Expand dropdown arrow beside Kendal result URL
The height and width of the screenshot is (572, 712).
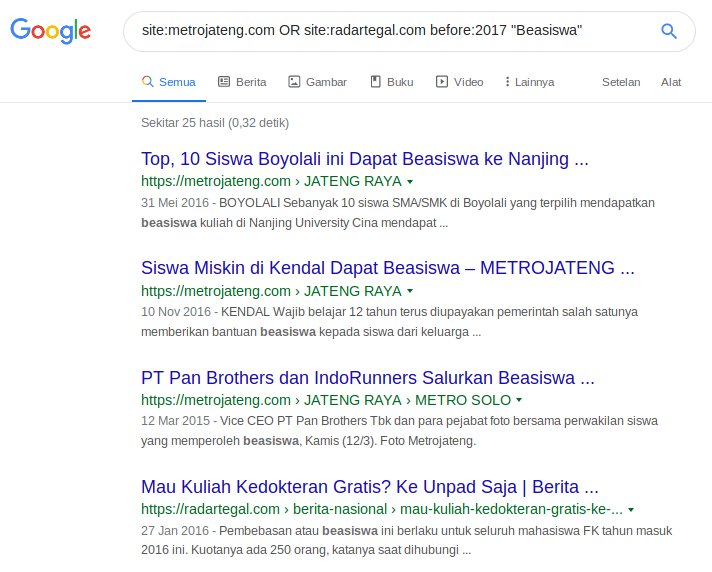pyautogui.click(x=410, y=291)
